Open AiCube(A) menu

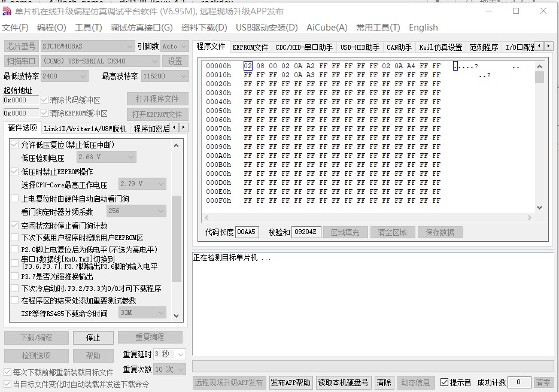click(x=327, y=28)
